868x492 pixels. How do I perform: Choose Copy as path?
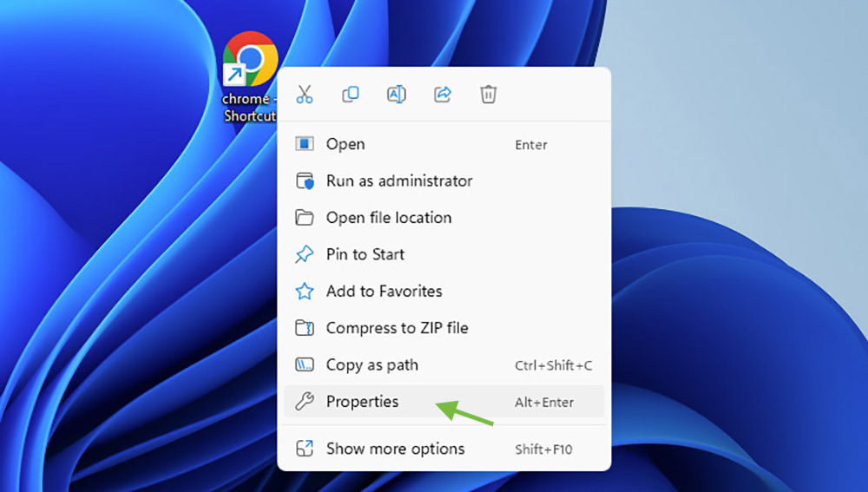[444, 365]
